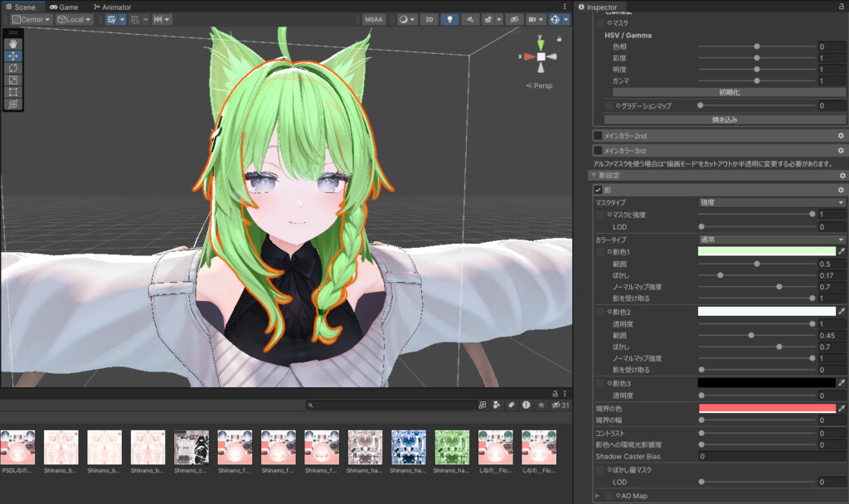Screen dimensions: 849x504
Task: Toggle scene lighting bulb icon
Action: [450, 20]
